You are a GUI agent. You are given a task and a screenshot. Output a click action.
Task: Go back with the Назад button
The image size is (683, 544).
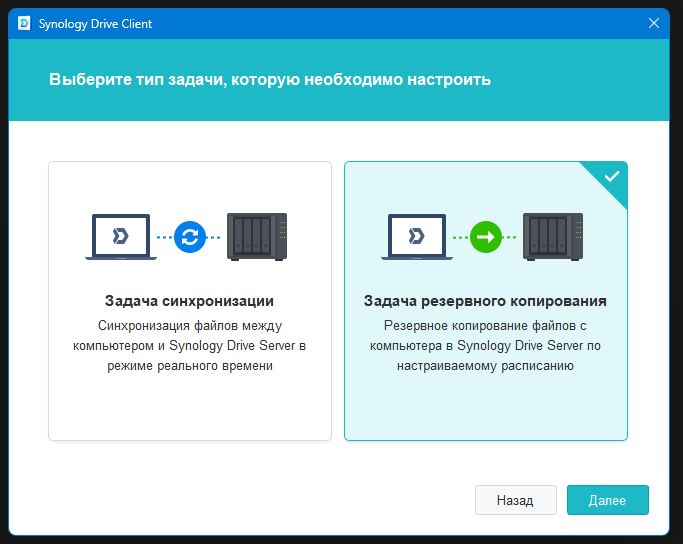pos(516,500)
